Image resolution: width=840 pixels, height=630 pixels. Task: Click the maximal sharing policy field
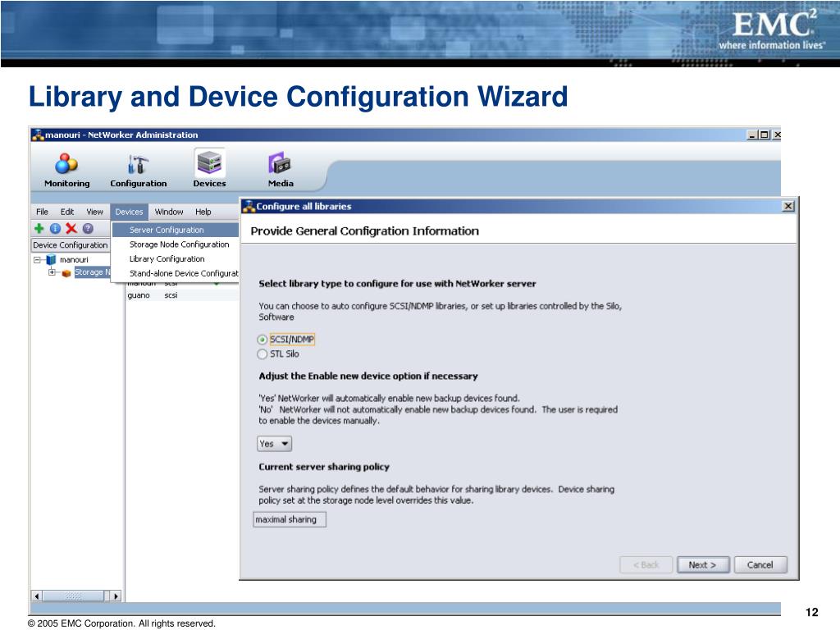290,519
